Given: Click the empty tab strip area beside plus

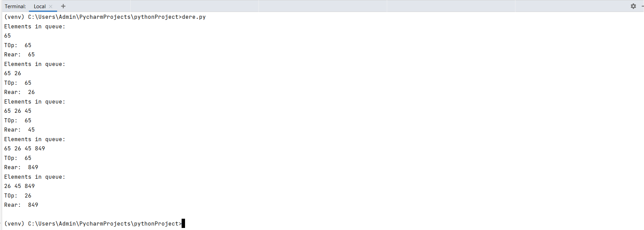Looking at the screenshot, I should click(342, 6).
